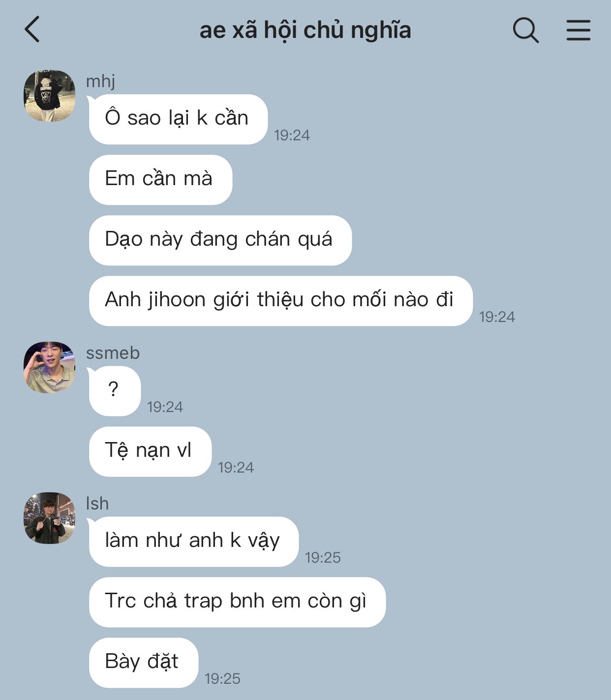The height and width of the screenshot is (700, 611).
Task: Open search with the magnifier icon
Action: (526, 30)
